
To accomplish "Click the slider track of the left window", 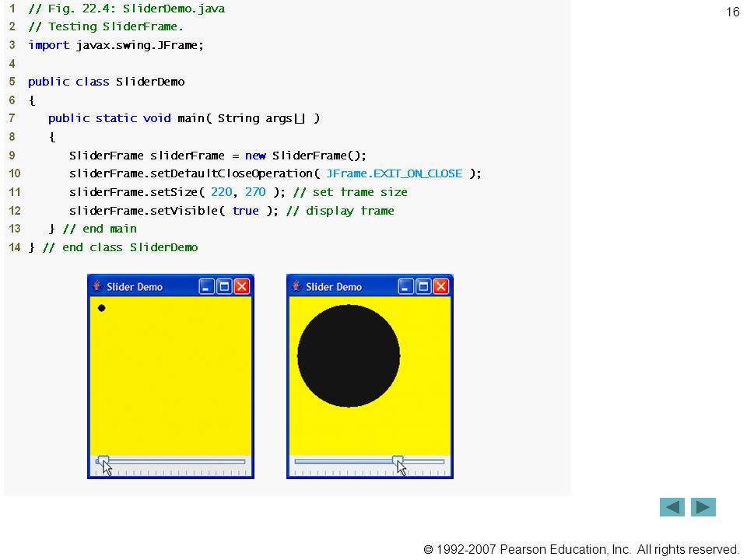I will (x=170, y=461).
